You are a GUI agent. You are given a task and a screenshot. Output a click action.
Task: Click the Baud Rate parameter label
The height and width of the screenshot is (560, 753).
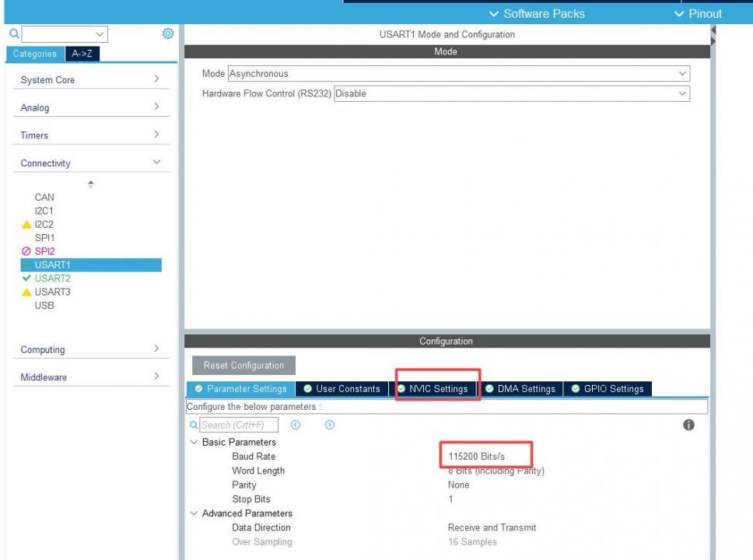[x=254, y=457]
